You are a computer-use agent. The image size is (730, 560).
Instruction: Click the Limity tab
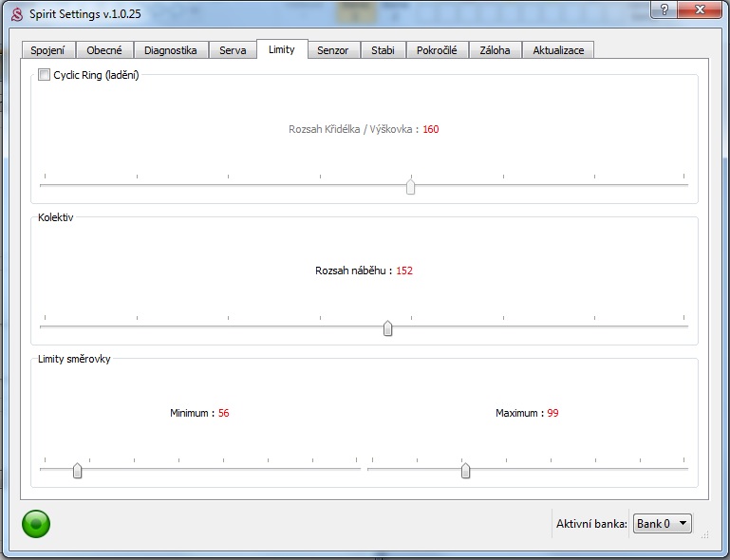pyautogui.click(x=282, y=49)
